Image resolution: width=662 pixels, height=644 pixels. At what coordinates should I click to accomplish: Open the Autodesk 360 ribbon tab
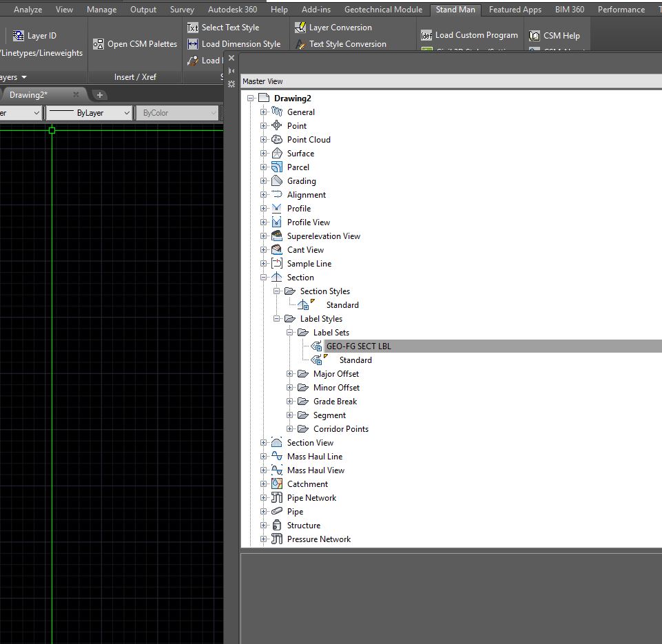coord(232,9)
